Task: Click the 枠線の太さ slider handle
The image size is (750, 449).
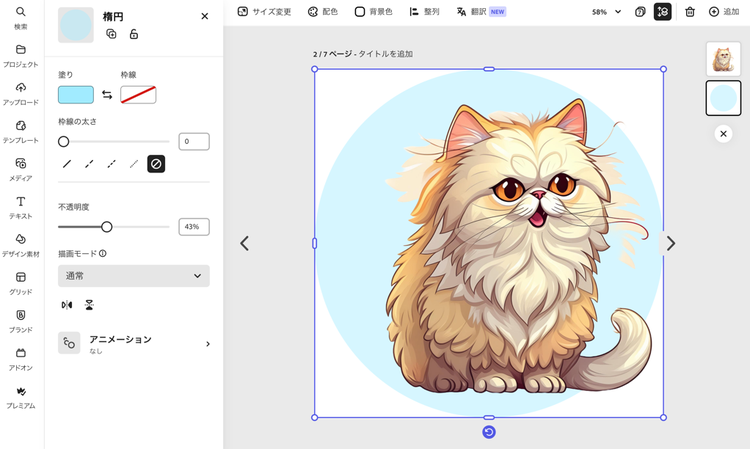Action: pos(64,142)
